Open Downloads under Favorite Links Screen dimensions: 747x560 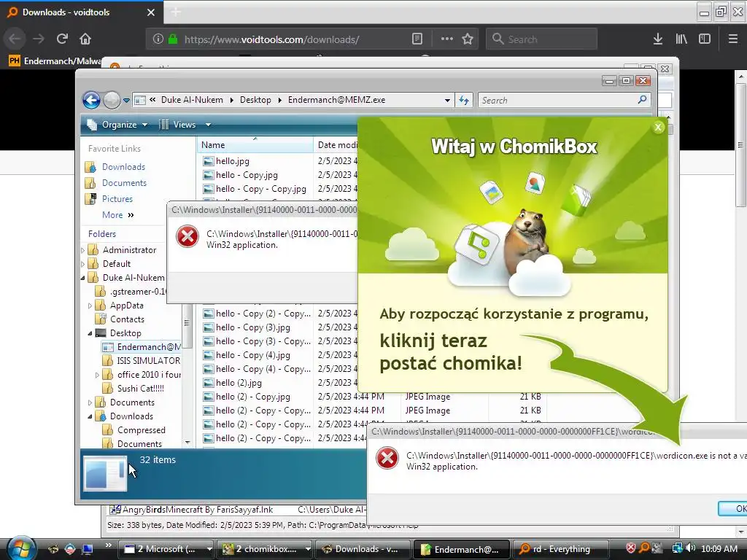pyautogui.click(x=123, y=167)
